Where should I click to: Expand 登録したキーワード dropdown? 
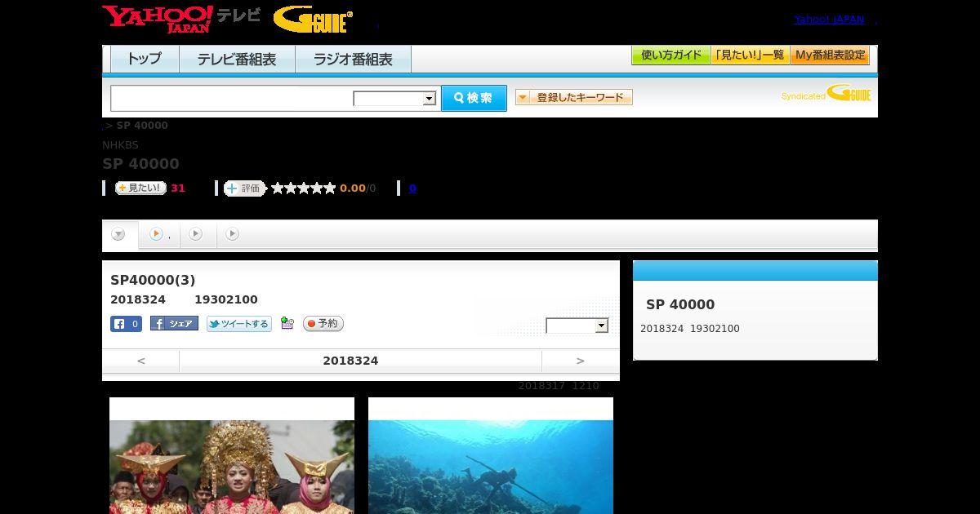pyautogui.click(x=573, y=97)
